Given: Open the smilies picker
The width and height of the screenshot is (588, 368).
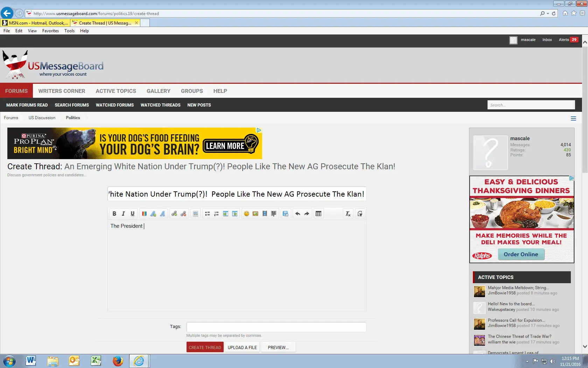Looking at the screenshot, I should point(246,213).
